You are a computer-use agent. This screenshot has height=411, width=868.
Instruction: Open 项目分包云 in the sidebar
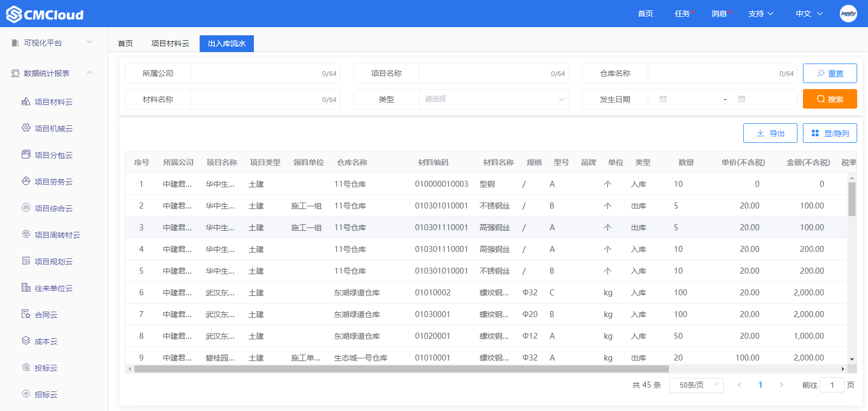[54, 155]
